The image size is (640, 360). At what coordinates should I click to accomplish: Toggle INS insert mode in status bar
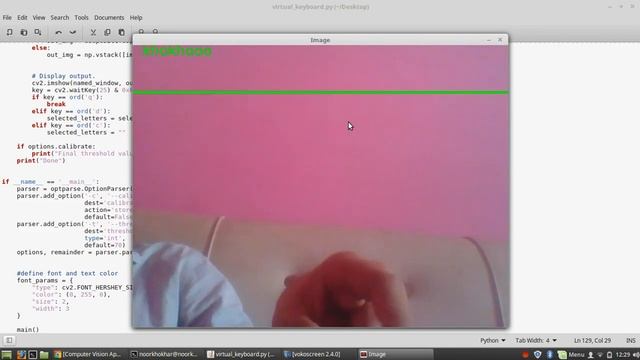631,340
